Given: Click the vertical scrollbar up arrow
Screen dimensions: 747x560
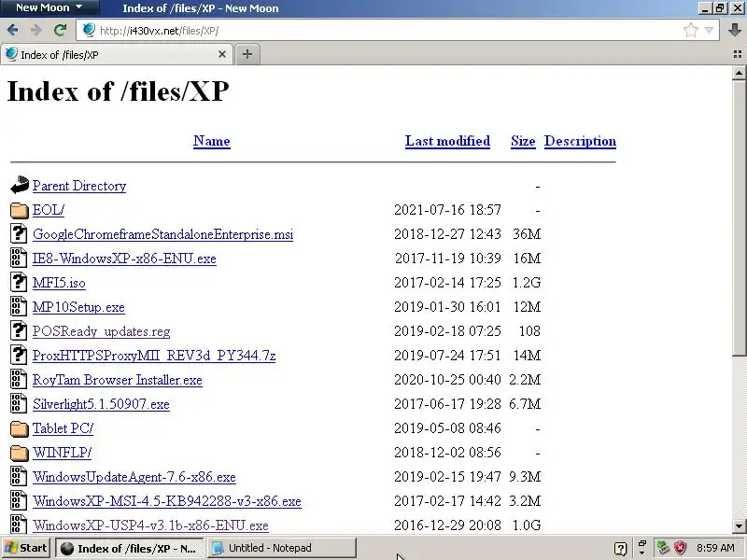Looking at the screenshot, I should [x=739, y=73].
